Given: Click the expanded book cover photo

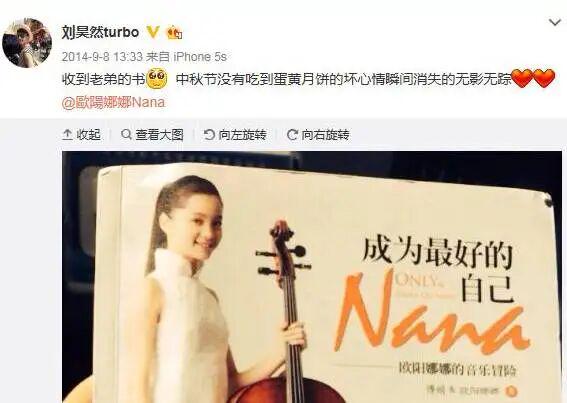Looking at the screenshot, I should coord(312,277).
